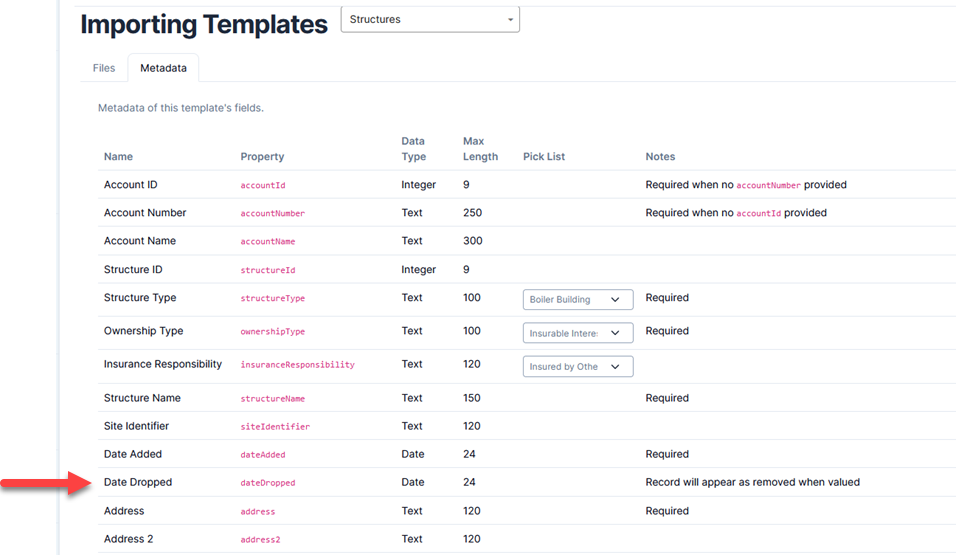Click the Property column header

tap(262, 157)
